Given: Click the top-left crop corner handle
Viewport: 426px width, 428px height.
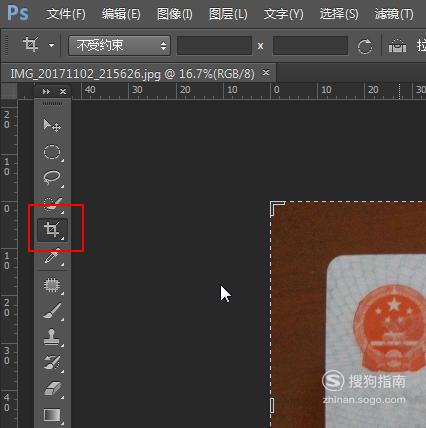Looking at the screenshot, I should tap(277, 209).
